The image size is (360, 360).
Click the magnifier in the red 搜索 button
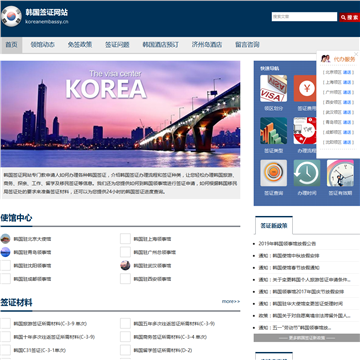click(343, 17)
